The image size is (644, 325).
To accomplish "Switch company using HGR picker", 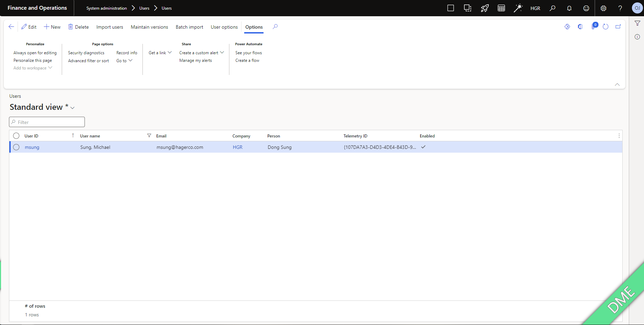I will point(535,8).
